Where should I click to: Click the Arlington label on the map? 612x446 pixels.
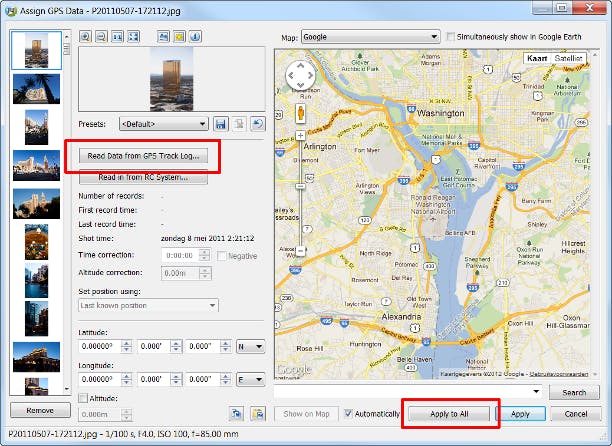click(320, 147)
